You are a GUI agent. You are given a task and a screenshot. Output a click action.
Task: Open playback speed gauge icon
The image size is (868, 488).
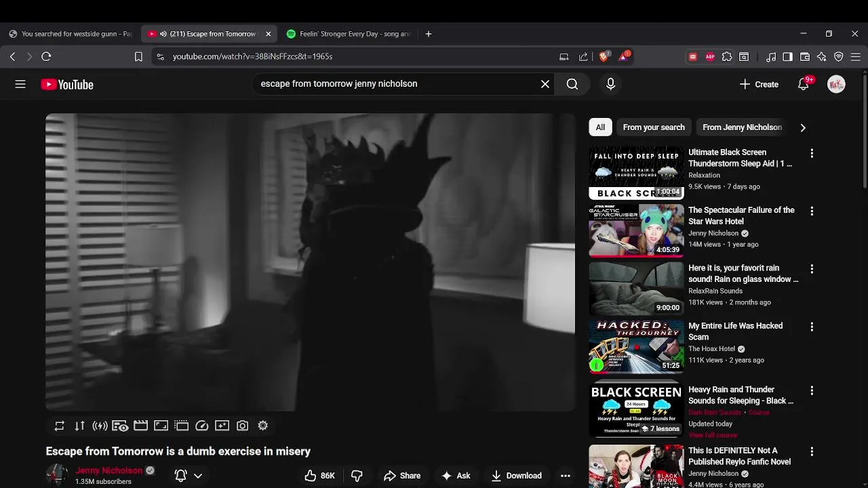click(x=201, y=426)
